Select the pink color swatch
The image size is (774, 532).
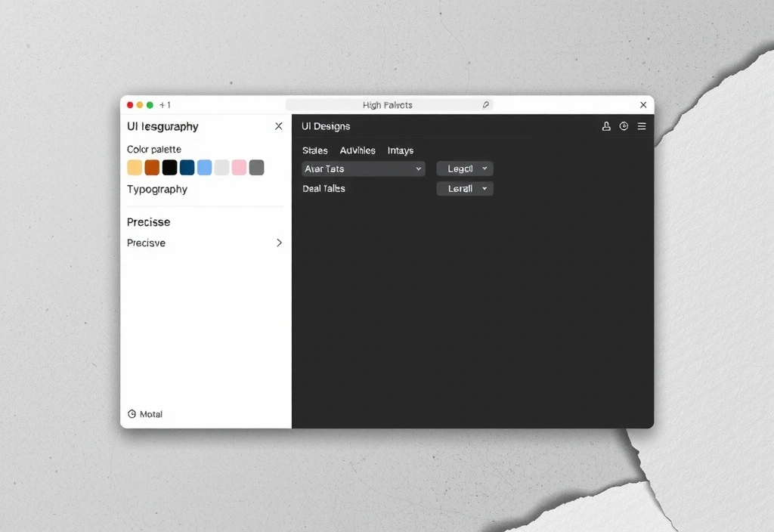[239, 167]
